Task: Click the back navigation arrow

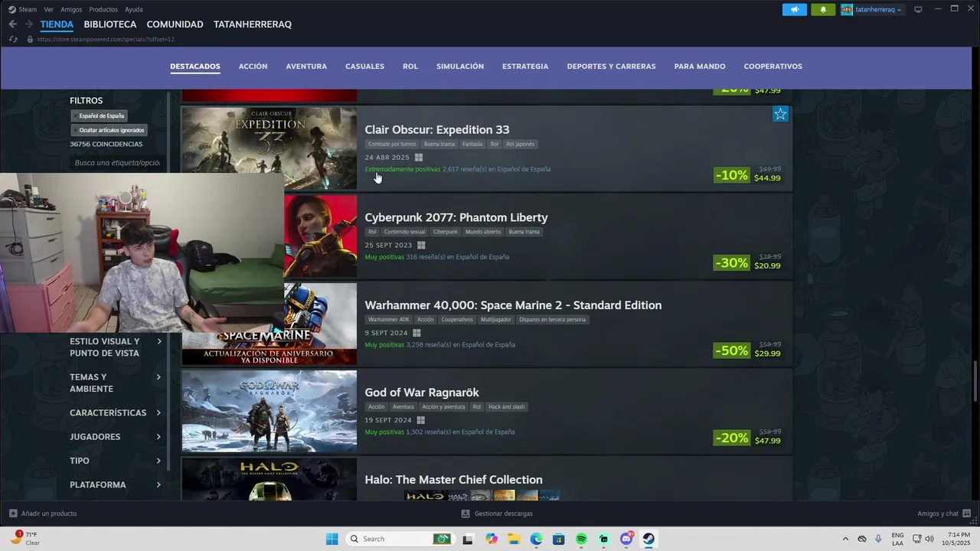Action: [x=12, y=24]
